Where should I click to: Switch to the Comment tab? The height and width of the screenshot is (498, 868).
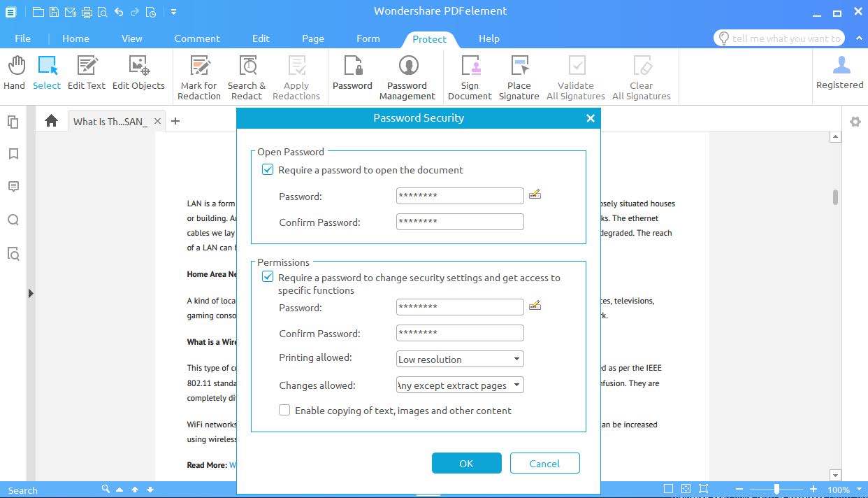pyautogui.click(x=197, y=38)
